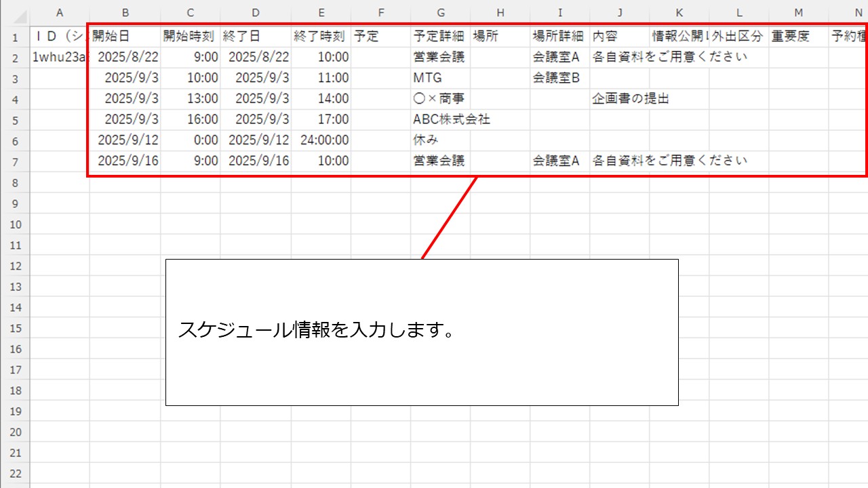Select the 14:00 end time cell
Viewport: 868px width, 488px height.
pyautogui.click(x=321, y=99)
